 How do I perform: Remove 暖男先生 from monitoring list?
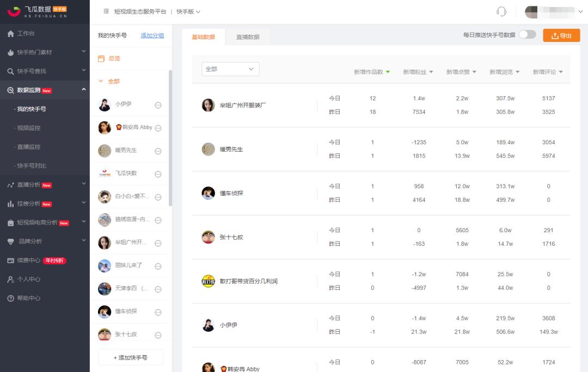pos(158,151)
